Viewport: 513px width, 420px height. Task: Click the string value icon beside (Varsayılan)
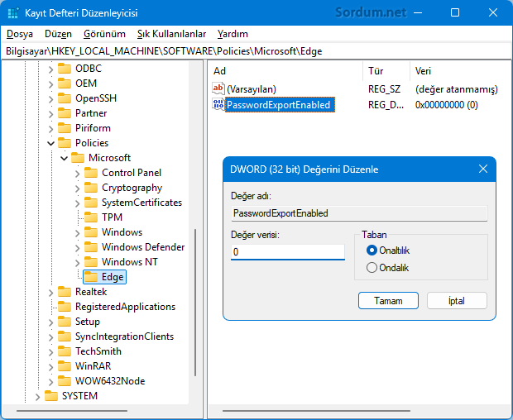tap(218, 88)
